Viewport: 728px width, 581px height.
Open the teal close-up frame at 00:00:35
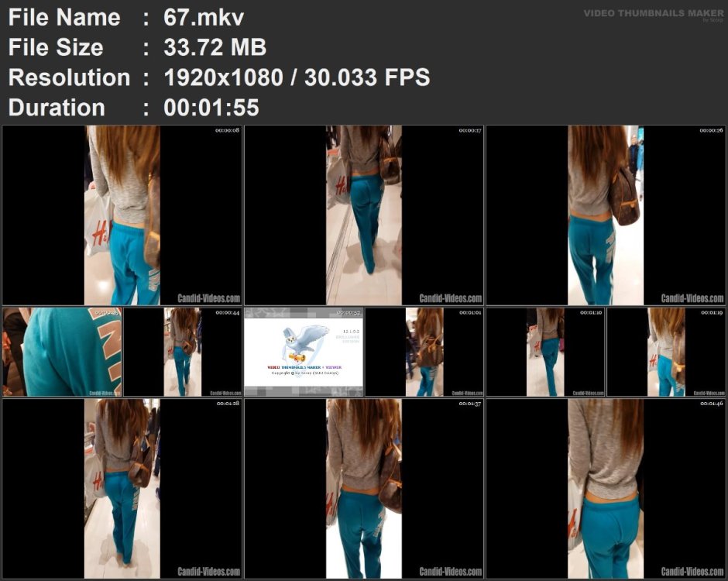pos(62,352)
